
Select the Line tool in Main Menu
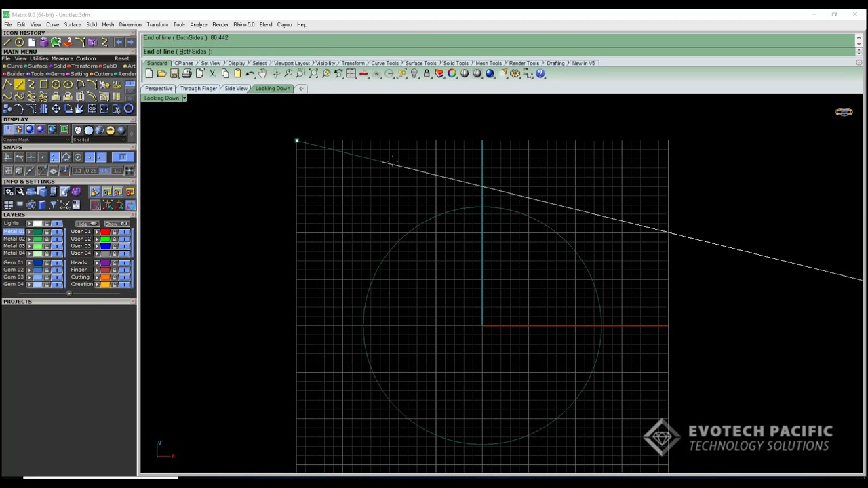click(x=20, y=85)
